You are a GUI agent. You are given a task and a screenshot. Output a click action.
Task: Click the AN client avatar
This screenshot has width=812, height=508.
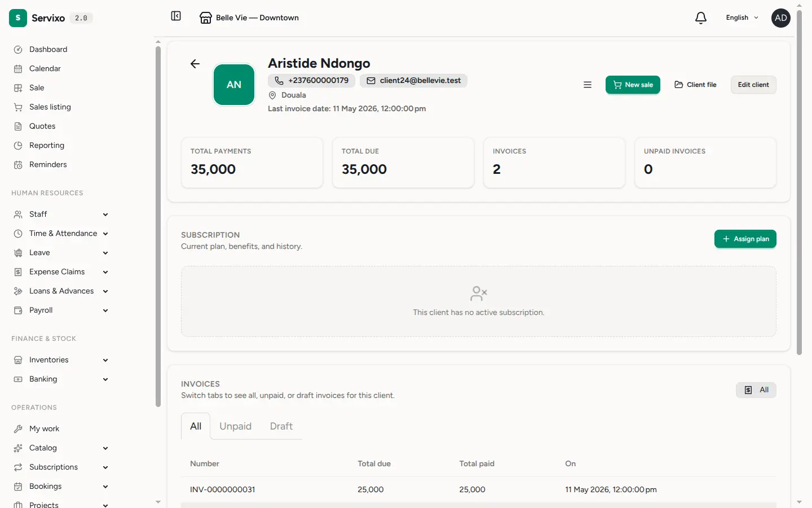[234, 85]
